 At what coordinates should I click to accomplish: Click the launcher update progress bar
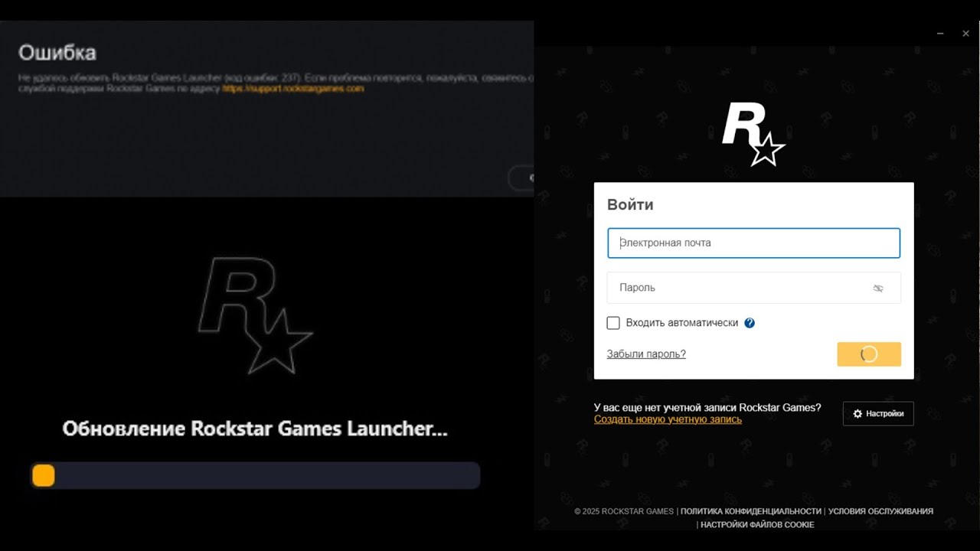point(255,475)
